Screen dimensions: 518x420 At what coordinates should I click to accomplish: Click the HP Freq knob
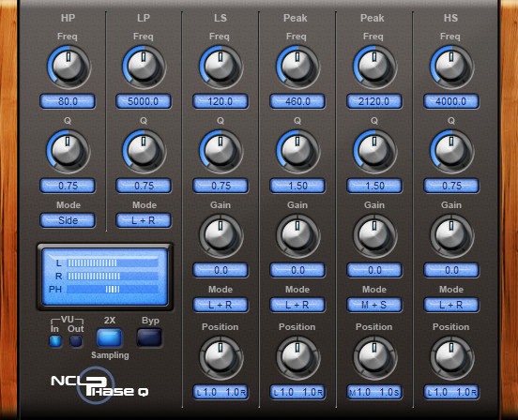click(69, 67)
